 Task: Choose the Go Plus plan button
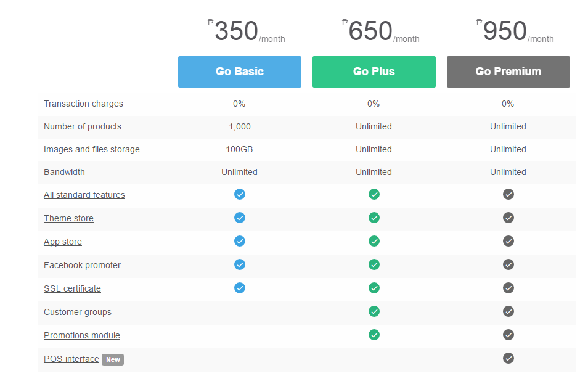pos(374,72)
